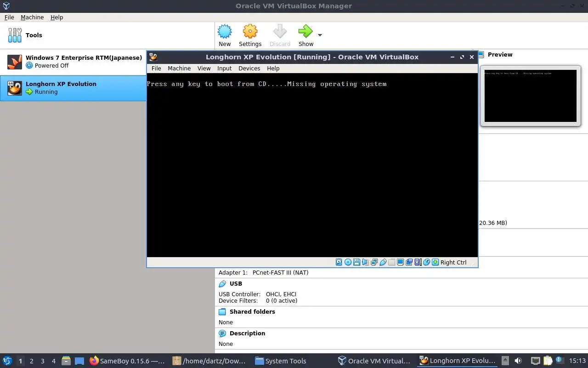Open File menu in Longhorn VM window
Viewport: 588px width, 368px height.
tap(156, 68)
